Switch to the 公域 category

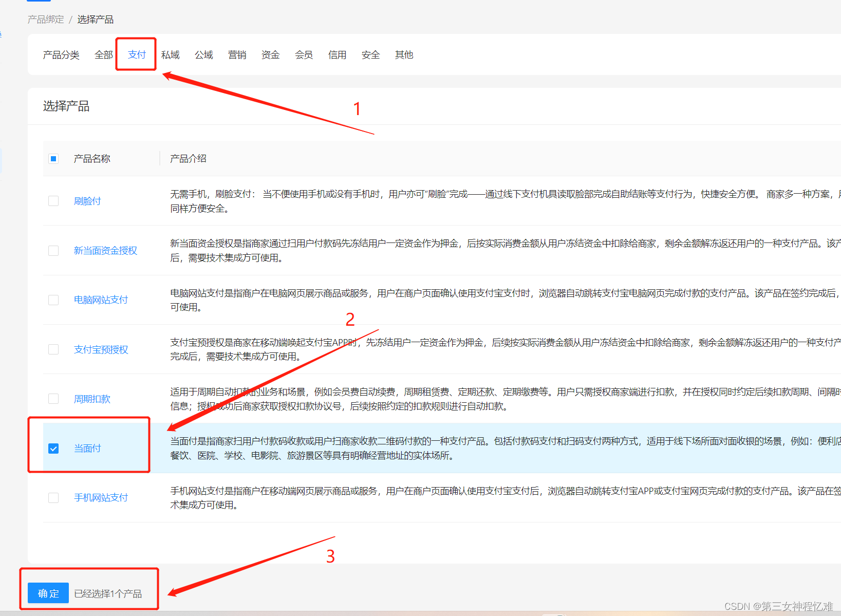pyautogui.click(x=203, y=55)
